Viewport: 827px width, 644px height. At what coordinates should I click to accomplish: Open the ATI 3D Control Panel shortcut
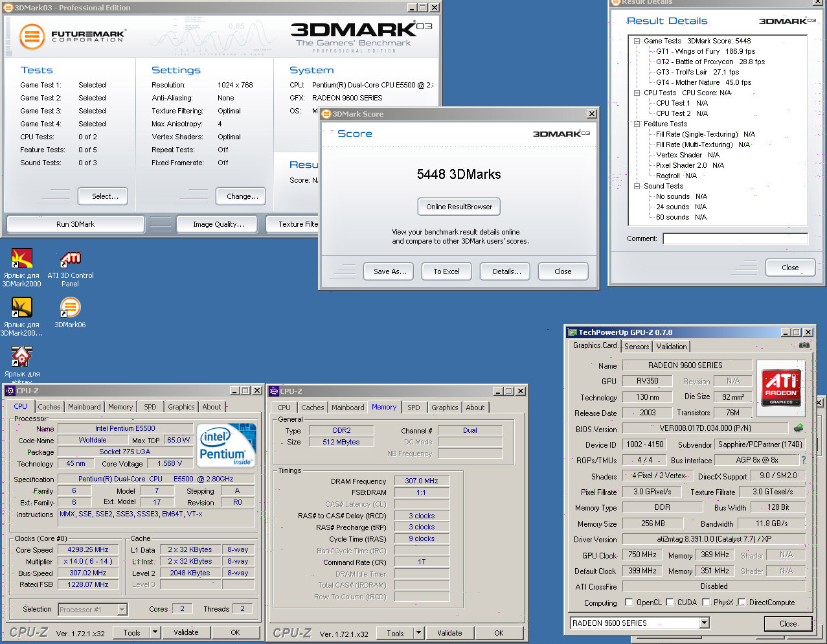point(70,260)
